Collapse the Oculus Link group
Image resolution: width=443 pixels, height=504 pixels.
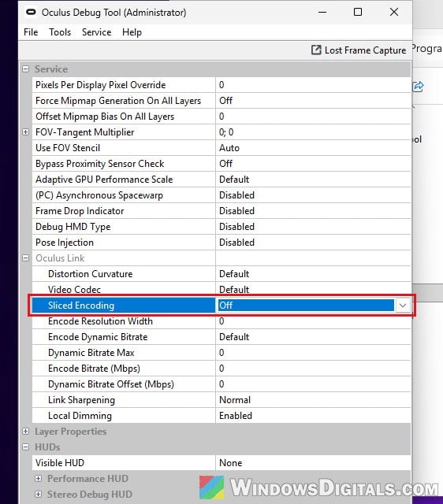click(26, 258)
